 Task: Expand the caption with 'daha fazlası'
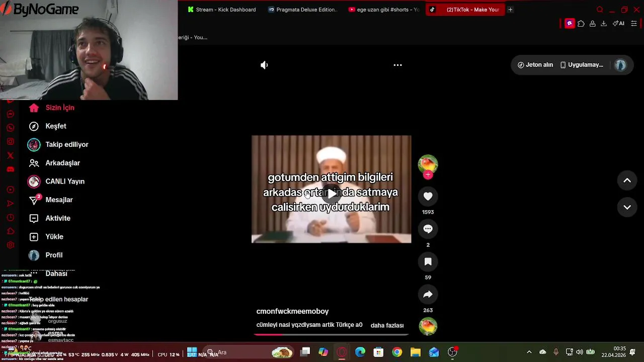coord(387,325)
